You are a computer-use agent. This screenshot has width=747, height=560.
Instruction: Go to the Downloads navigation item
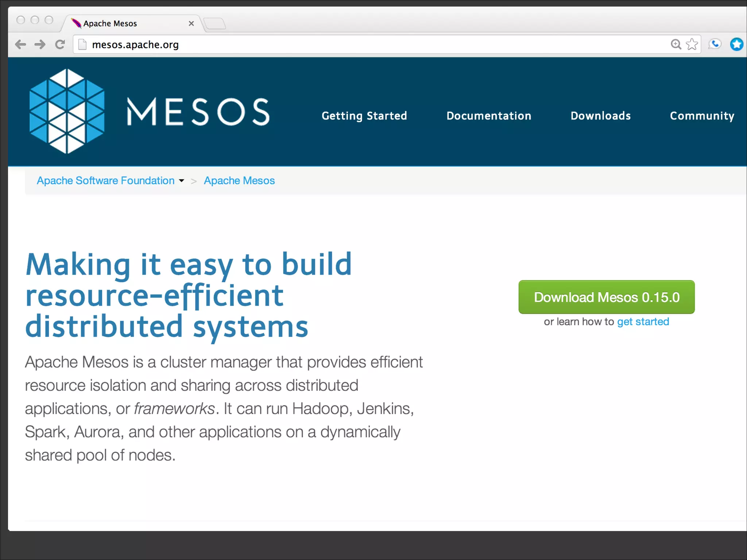[600, 116]
